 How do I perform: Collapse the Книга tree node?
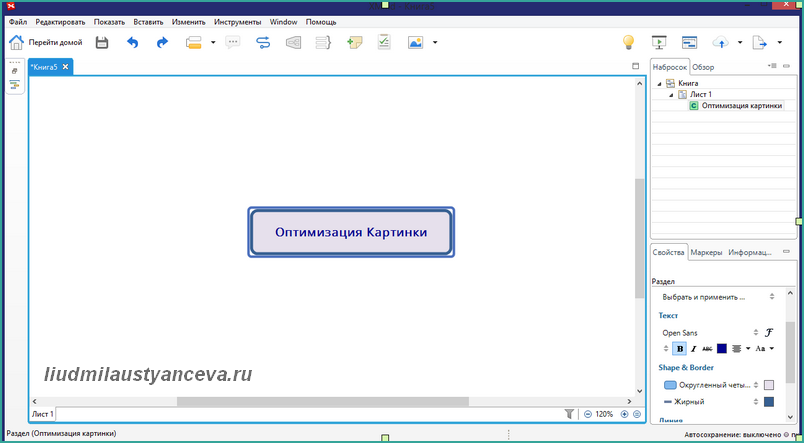tap(659, 83)
